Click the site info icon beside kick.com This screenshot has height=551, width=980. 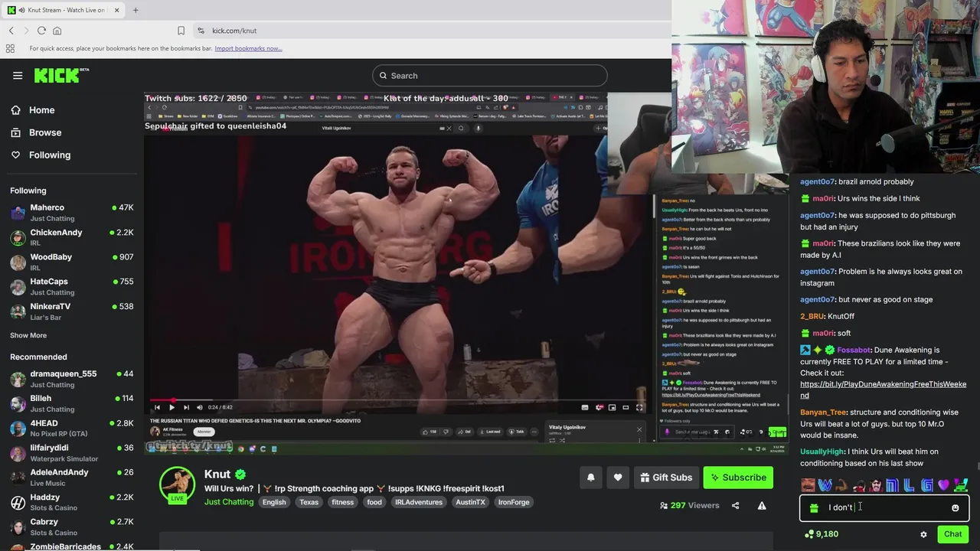pyautogui.click(x=201, y=31)
